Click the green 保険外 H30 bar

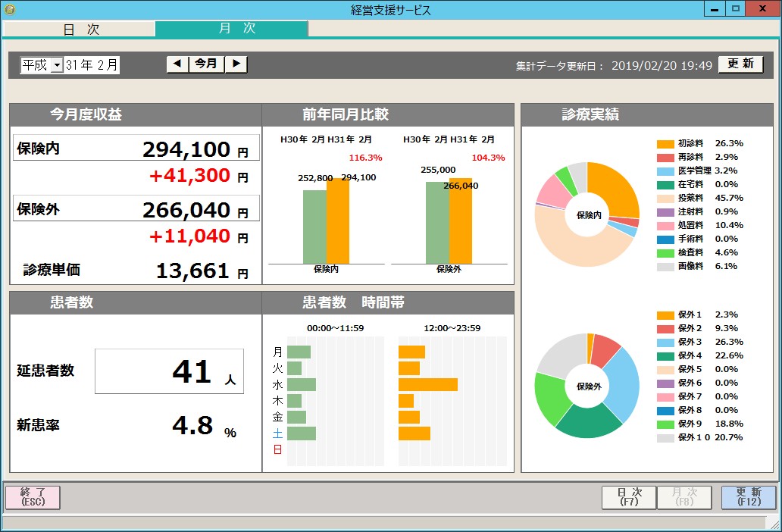437,223
